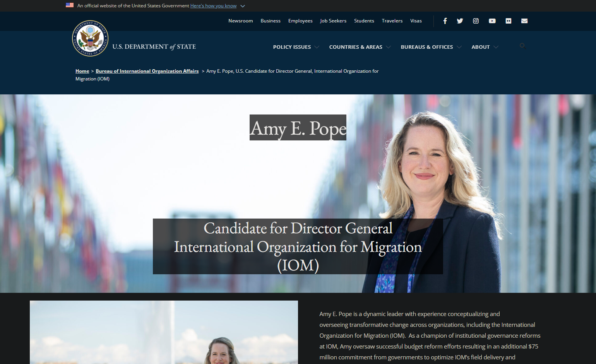Expand the Policy Issues chevron
596x364 pixels.
[x=317, y=47]
